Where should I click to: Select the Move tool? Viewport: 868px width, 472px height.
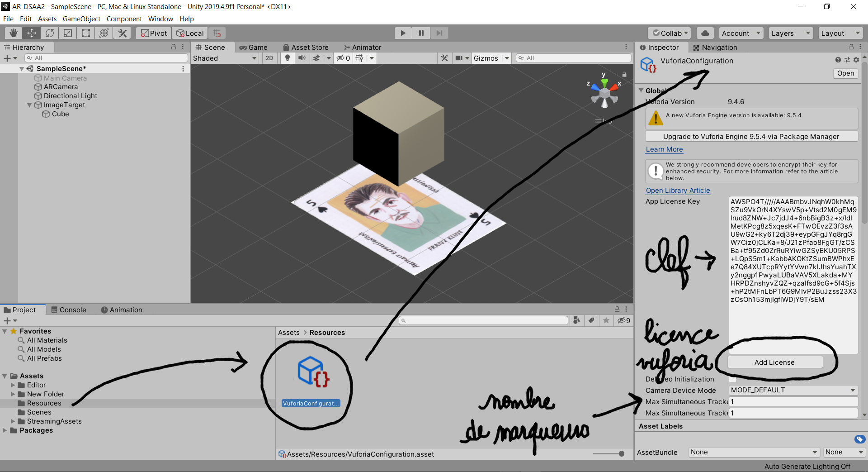pyautogui.click(x=32, y=33)
